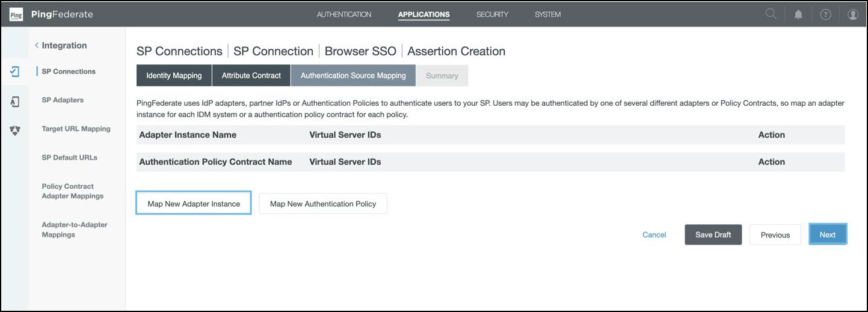Click Map New Adapter Instance button
The width and height of the screenshot is (868, 312).
pos(194,204)
